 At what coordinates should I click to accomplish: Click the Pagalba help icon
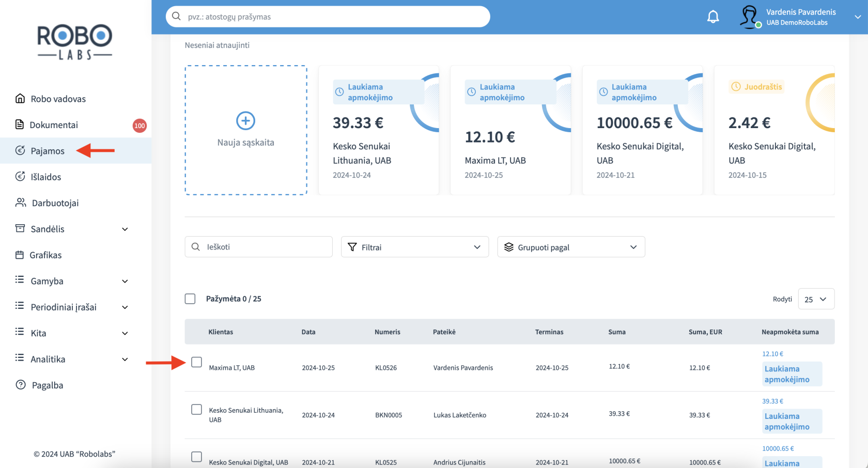coord(21,385)
